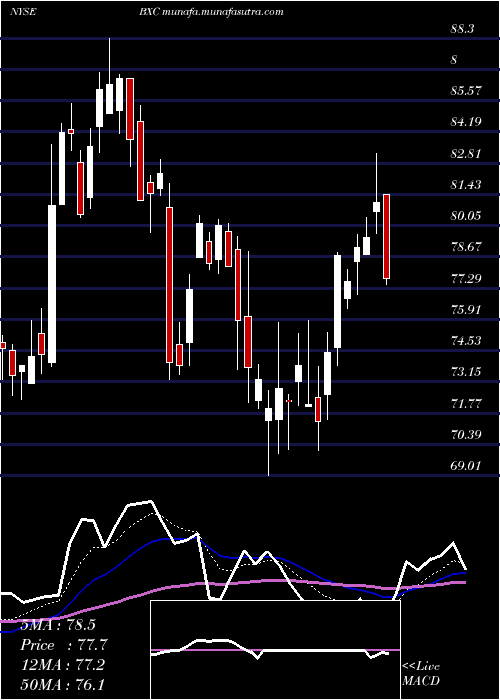Click the 12MA : 77.2 readout
The height and width of the screenshot is (700, 500).
(x=62, y=665)
